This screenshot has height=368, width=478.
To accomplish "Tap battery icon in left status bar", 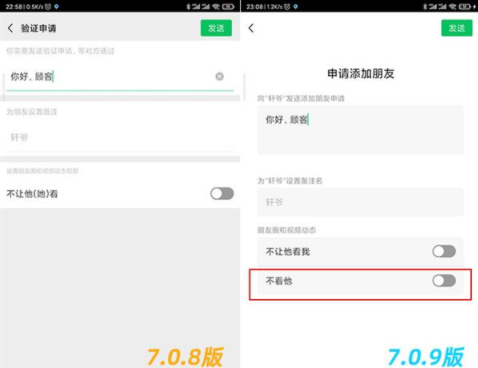I will coord(228,6).
